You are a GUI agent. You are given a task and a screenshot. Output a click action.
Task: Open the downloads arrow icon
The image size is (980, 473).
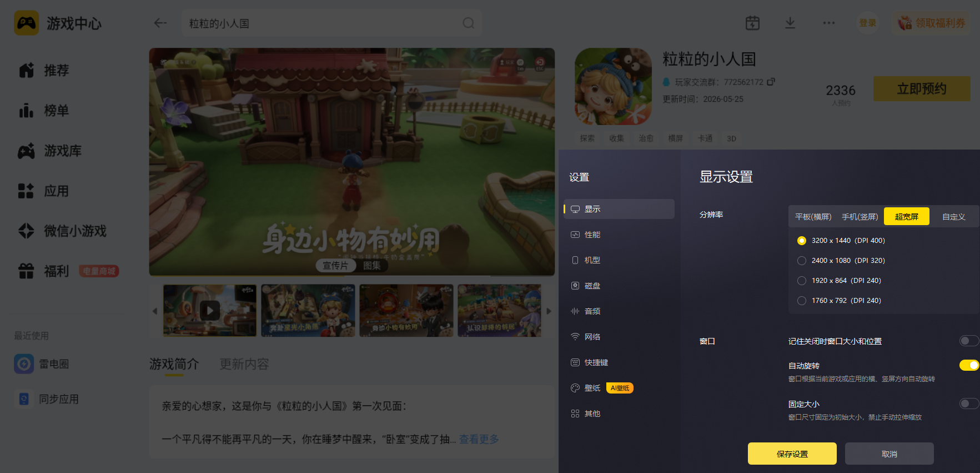point(790,23)
